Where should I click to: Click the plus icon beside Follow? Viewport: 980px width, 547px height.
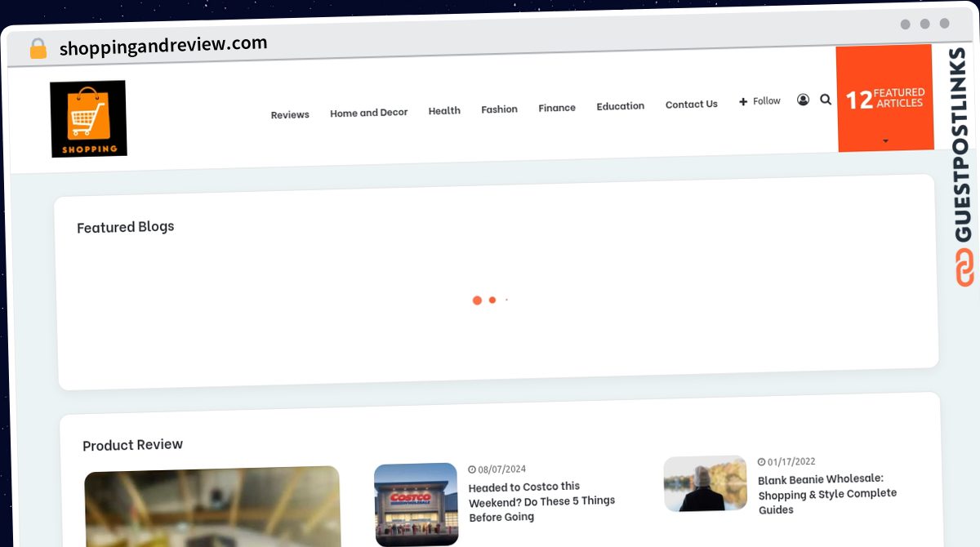pyautogui.click(x=743, y=101)
